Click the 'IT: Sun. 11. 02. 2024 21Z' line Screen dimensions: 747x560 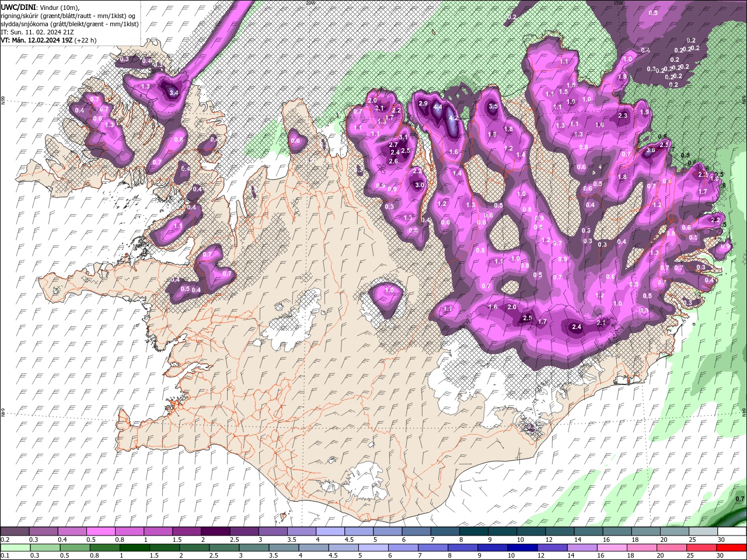click(x=37, y=32)
